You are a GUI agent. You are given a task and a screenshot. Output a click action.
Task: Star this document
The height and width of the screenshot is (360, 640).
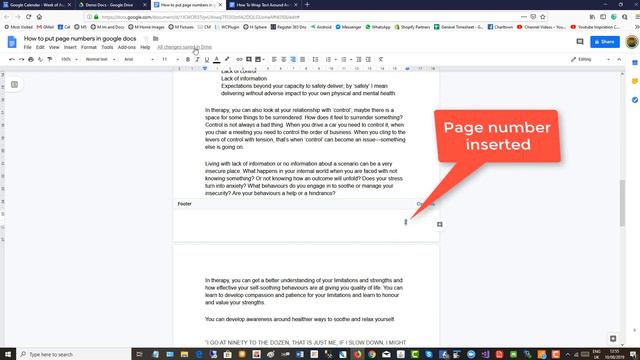point(146,39)
